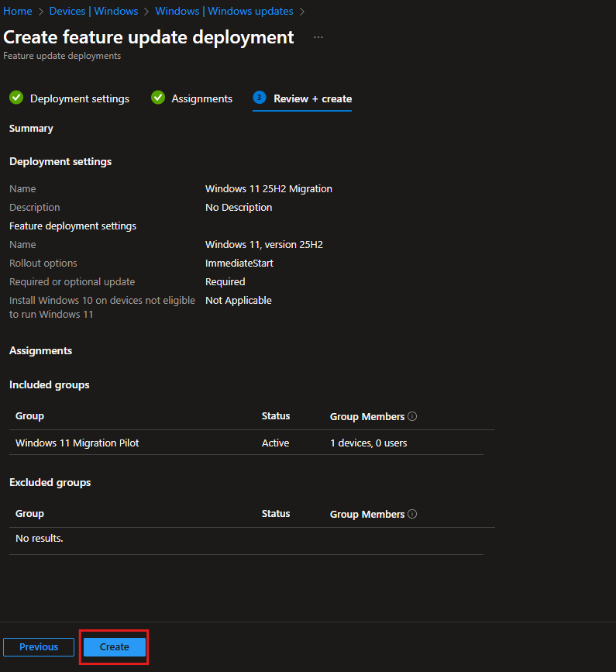Viewport: 616px width, 672px height.
Task: Open Windows | Windows updates breadcrumb
Action: click(x=224, y=11)
